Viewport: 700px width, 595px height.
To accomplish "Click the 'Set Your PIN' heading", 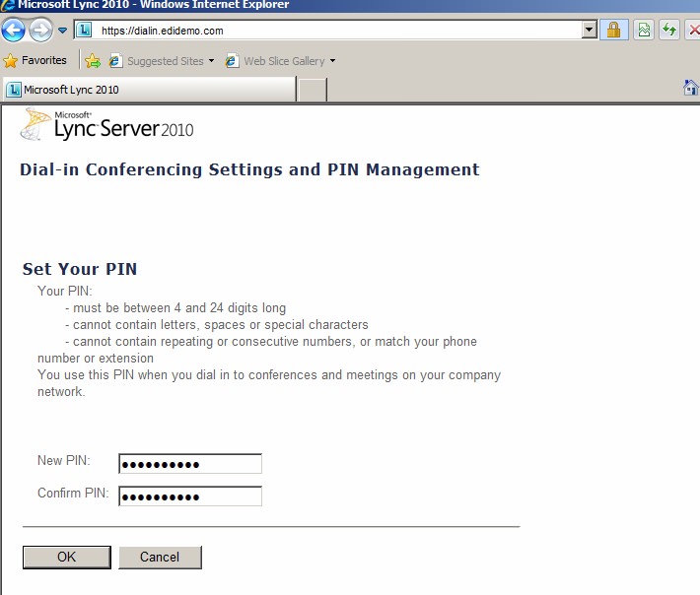I will 80,269.
